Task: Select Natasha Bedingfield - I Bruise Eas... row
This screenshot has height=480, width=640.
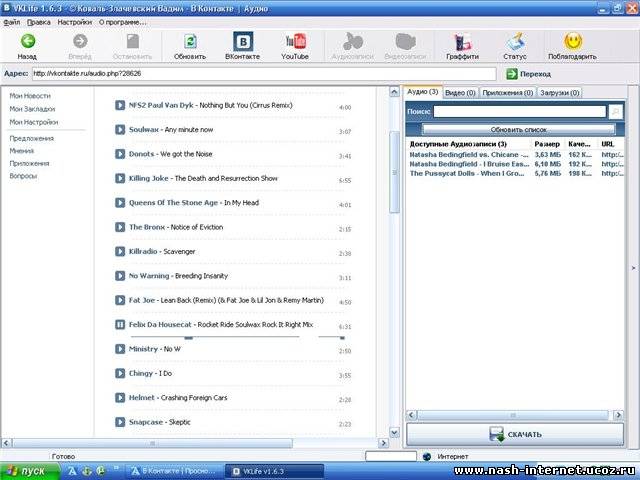Action: click(516, 164)
